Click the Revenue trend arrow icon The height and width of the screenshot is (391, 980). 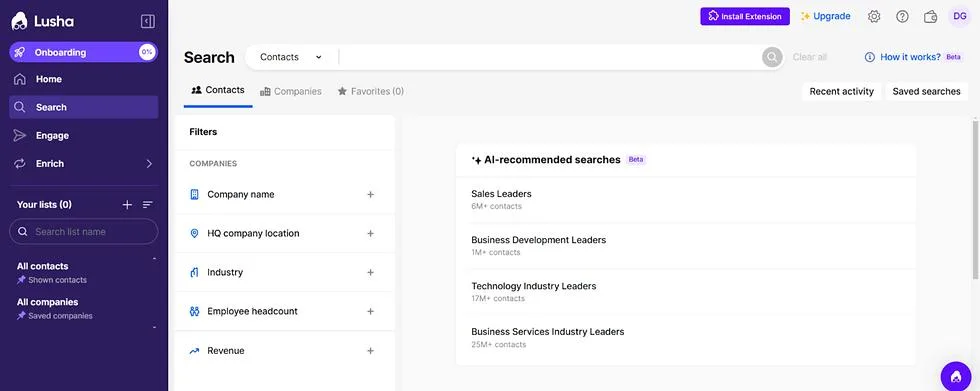click(x=194, y=351)
